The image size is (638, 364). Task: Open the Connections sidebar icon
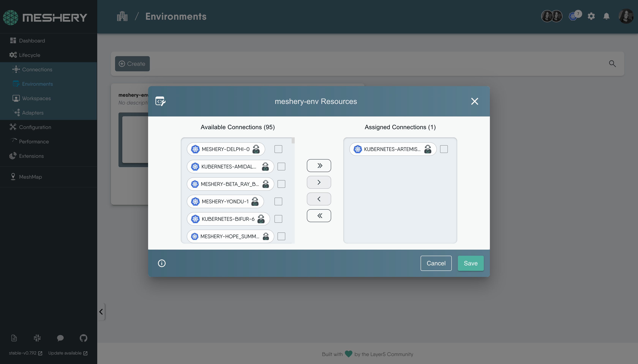(16, 69)
